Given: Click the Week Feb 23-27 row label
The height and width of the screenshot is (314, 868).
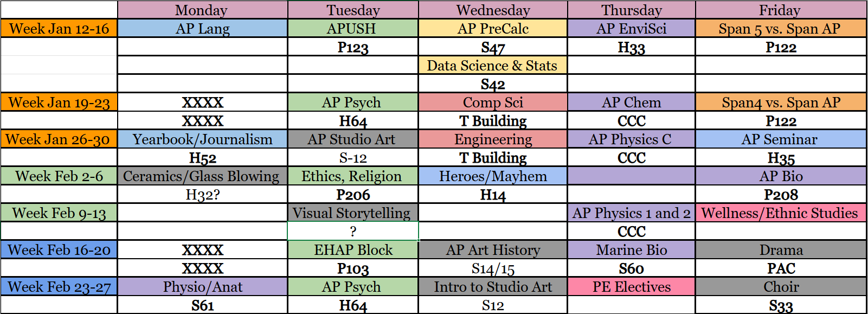Looking at the screenshot, I should coord(59,287).
